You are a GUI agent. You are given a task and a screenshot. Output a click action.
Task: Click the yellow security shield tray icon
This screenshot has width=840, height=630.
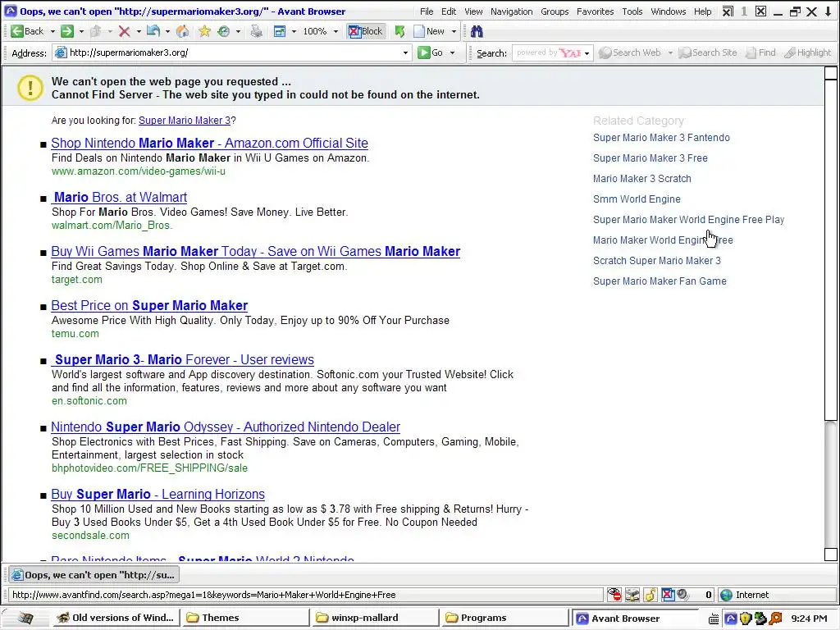[745, 619]
